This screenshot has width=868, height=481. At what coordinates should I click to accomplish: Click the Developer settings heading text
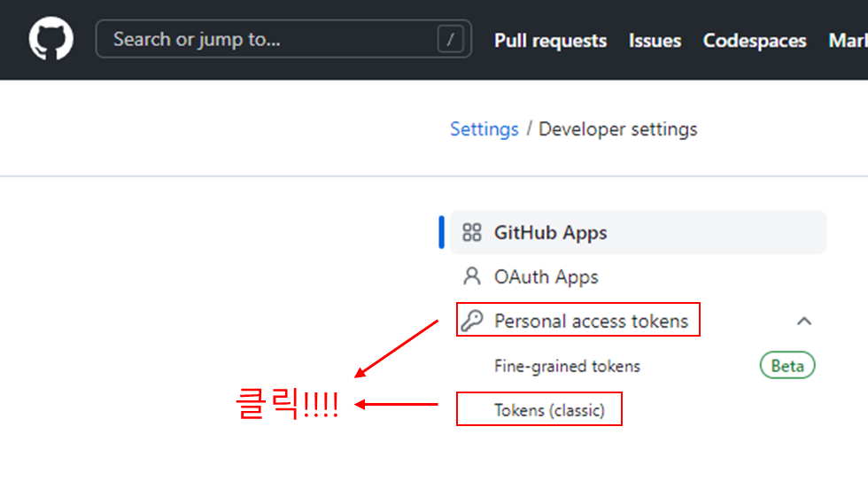(618, 129)
